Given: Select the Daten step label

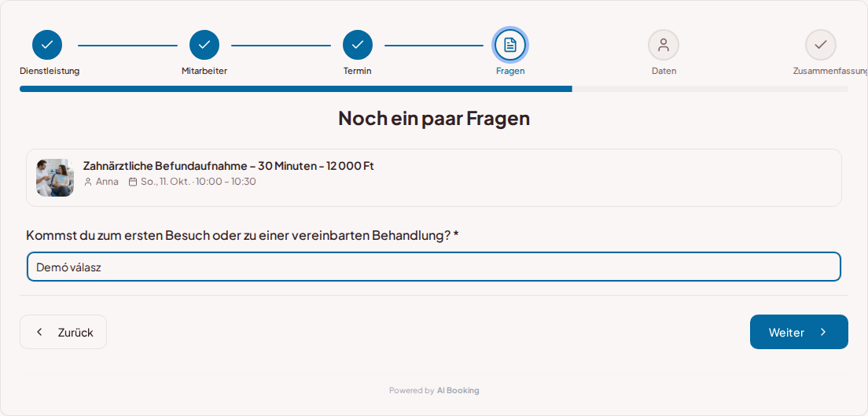Looking at the screenshot, I should tap(664, 71).
